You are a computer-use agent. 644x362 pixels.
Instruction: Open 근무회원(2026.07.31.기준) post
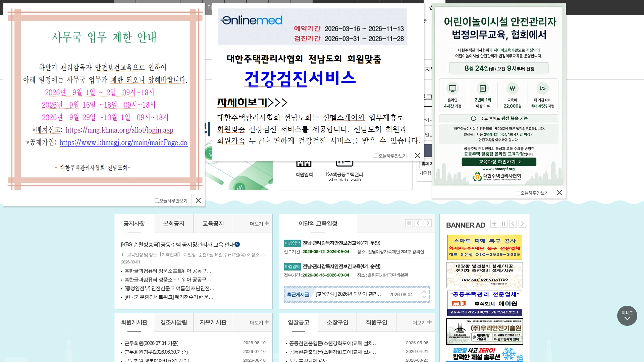151,343
